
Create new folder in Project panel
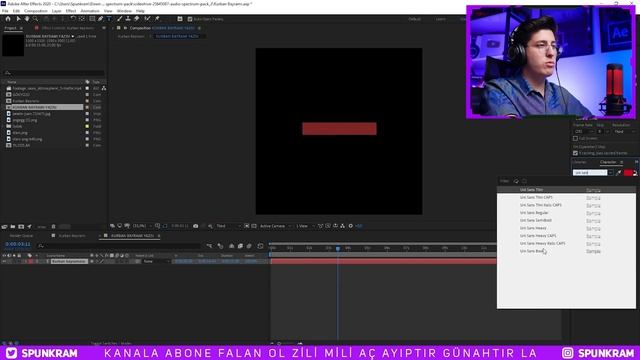pyautogui.click(x=13, y=227)
